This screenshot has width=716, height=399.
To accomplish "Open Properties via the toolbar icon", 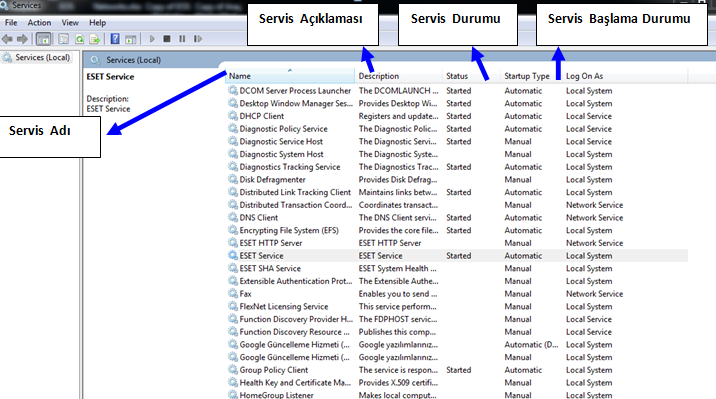I will click(x=63, y=39).
